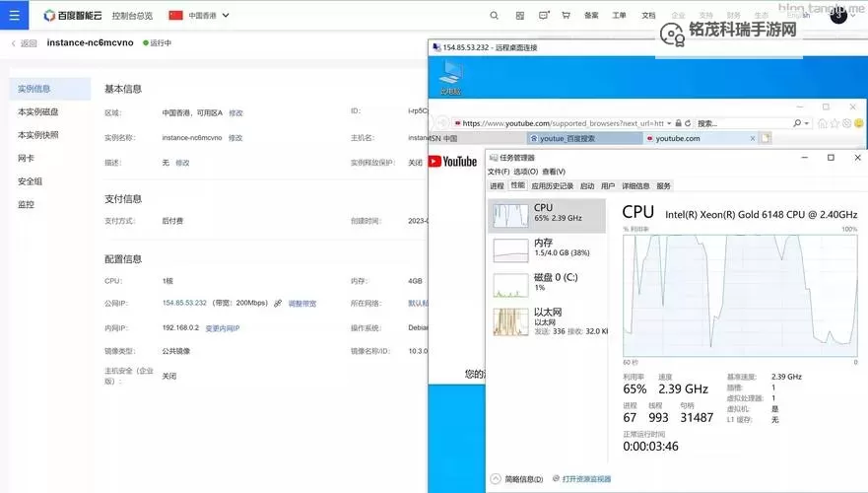
Task: Click the IE 搜索 search box
Action: 744,123
